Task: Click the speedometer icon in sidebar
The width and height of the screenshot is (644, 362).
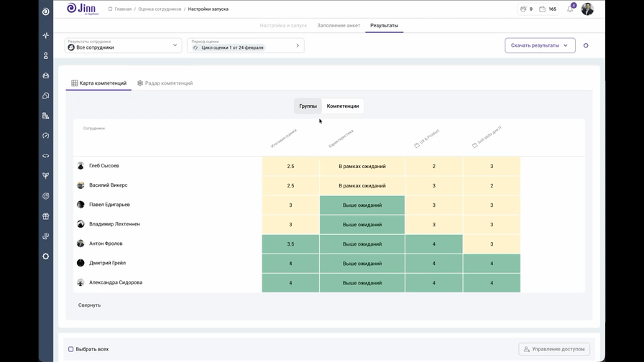Action: (45, 136)
